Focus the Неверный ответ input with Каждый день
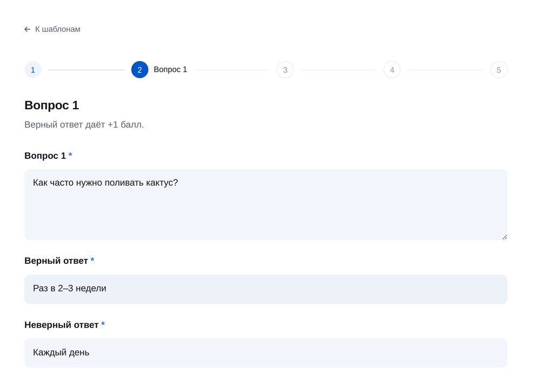This screenshot has height=392, width=541. pyautogui.click(x=266, y=353)
